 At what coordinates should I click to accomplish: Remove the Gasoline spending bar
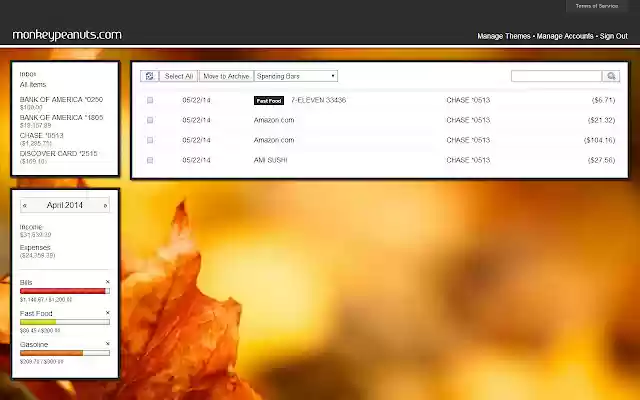[108, 344]
